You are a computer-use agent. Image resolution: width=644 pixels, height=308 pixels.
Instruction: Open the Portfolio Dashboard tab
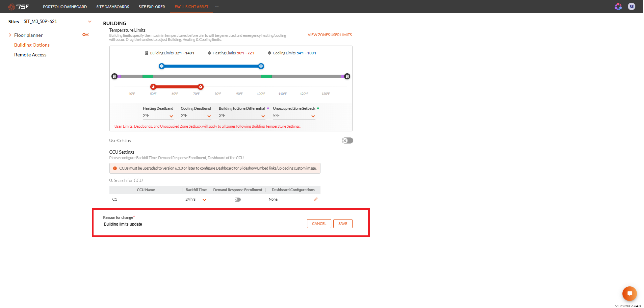(65, 7)
